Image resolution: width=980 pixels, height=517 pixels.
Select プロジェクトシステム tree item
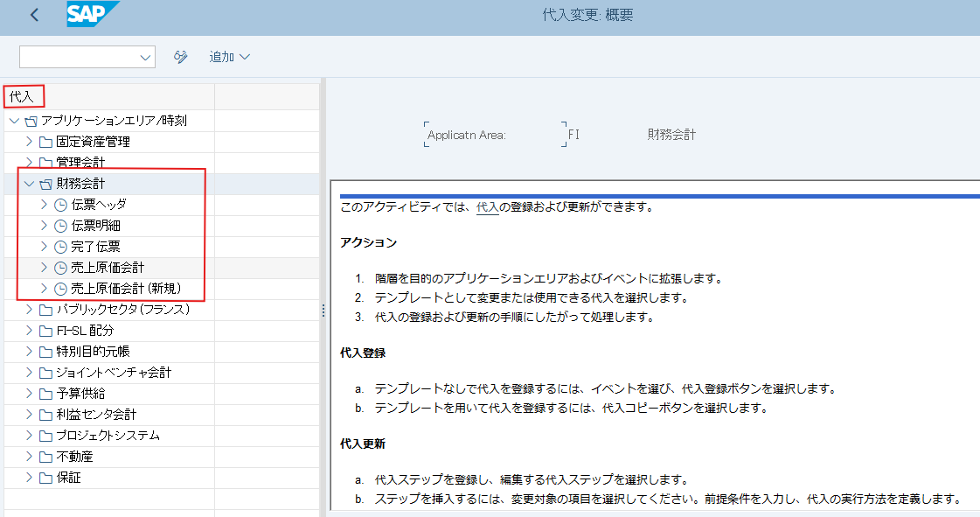(108, 436)
